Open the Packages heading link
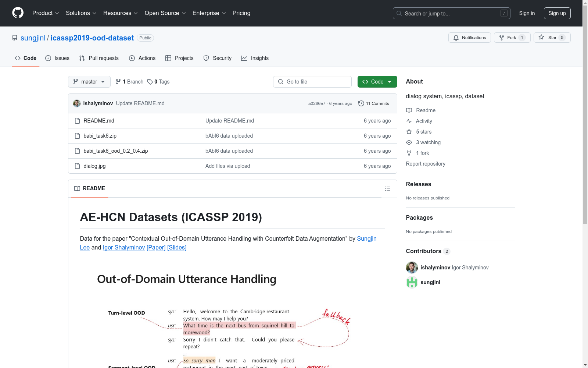 click(x=419, y=217)
